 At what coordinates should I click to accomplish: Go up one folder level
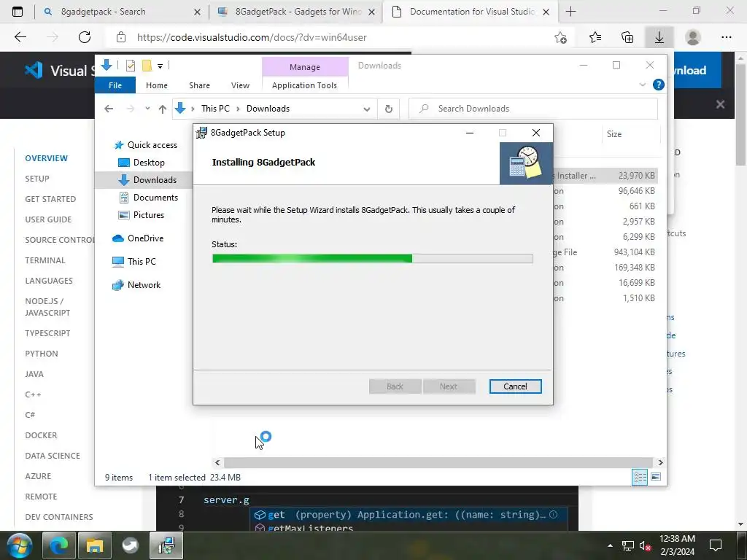pos(162,109)
